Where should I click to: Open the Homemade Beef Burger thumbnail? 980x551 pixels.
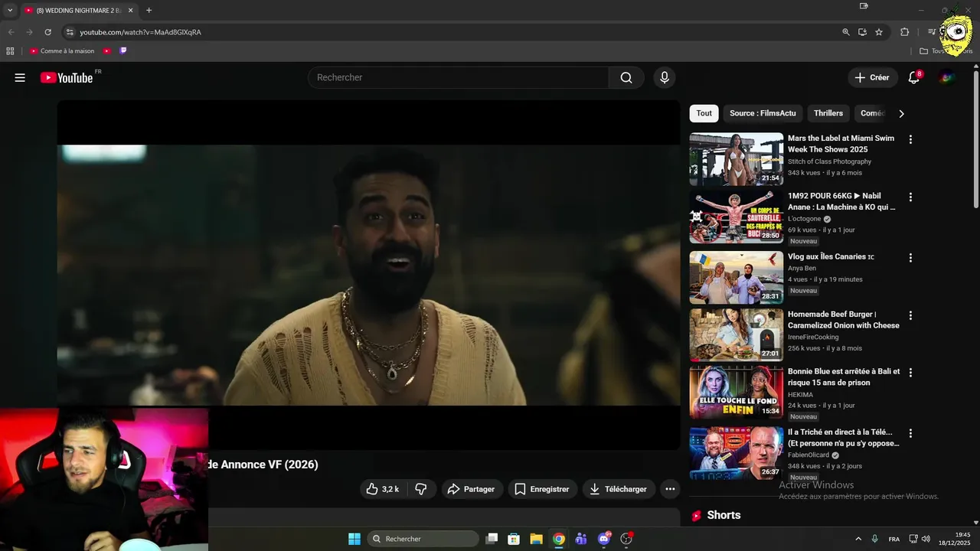pos(737,335)
